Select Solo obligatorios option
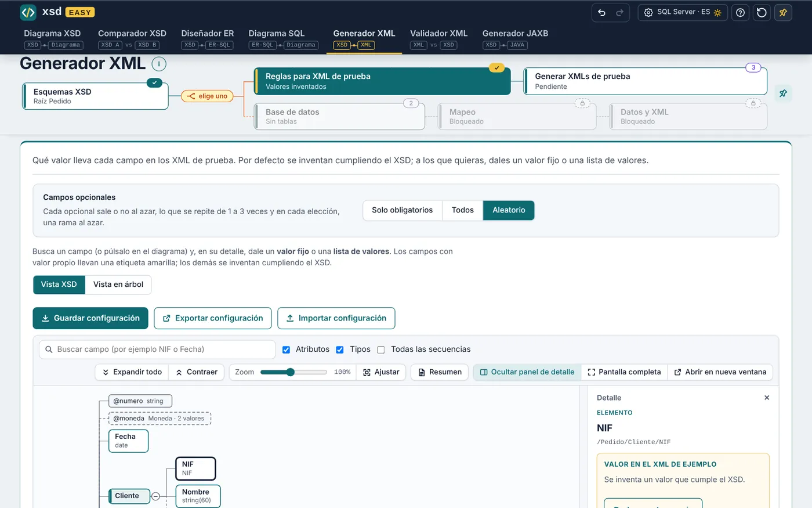The height and width of the screenshot is (508, 812). (403, 210)
